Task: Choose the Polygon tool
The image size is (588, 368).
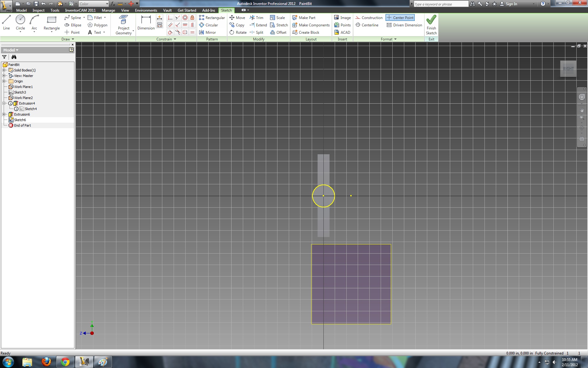Action: pos(97,25)
